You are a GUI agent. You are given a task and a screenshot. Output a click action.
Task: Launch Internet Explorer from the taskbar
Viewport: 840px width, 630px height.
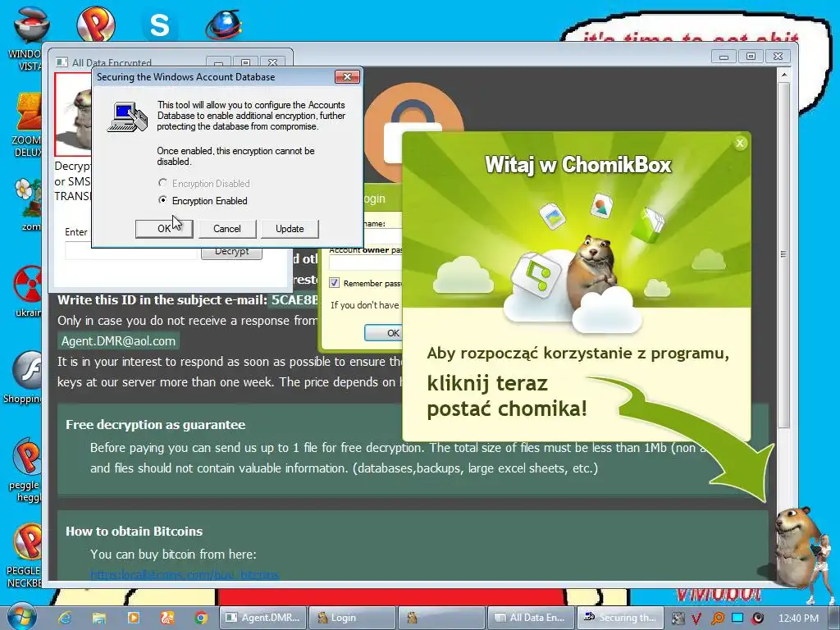(x=65, y=618)
